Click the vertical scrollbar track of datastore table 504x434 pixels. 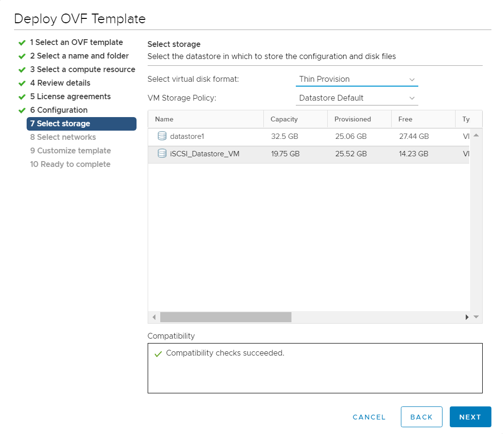tap(476, 225)
